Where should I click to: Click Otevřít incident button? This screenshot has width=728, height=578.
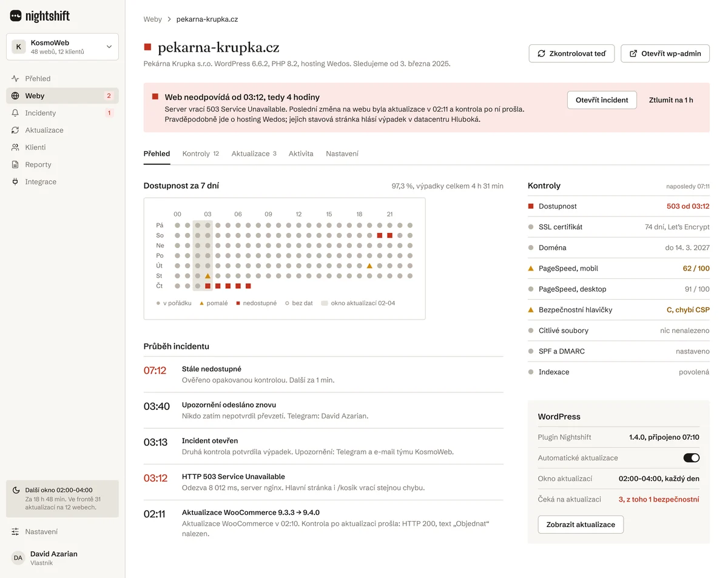602,100
